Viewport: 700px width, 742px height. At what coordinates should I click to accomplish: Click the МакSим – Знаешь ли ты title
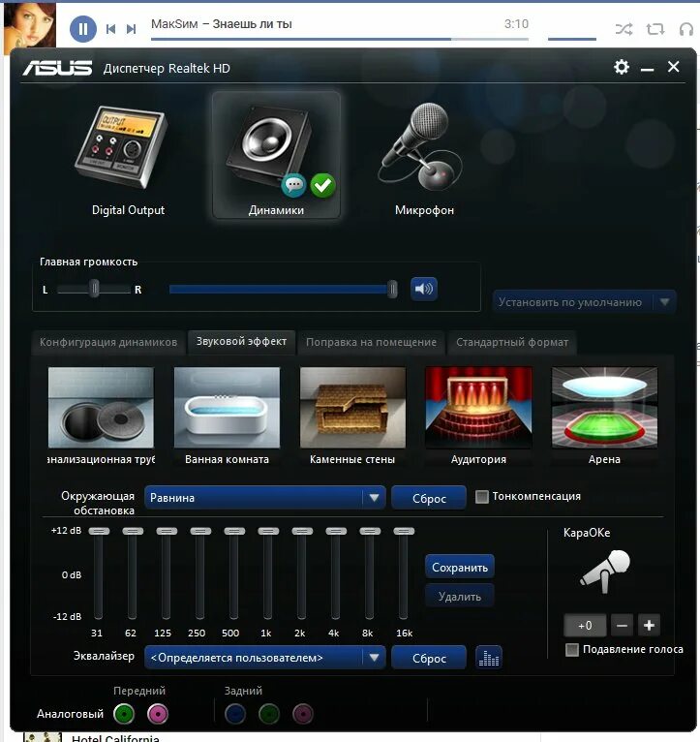click(222, 23)
